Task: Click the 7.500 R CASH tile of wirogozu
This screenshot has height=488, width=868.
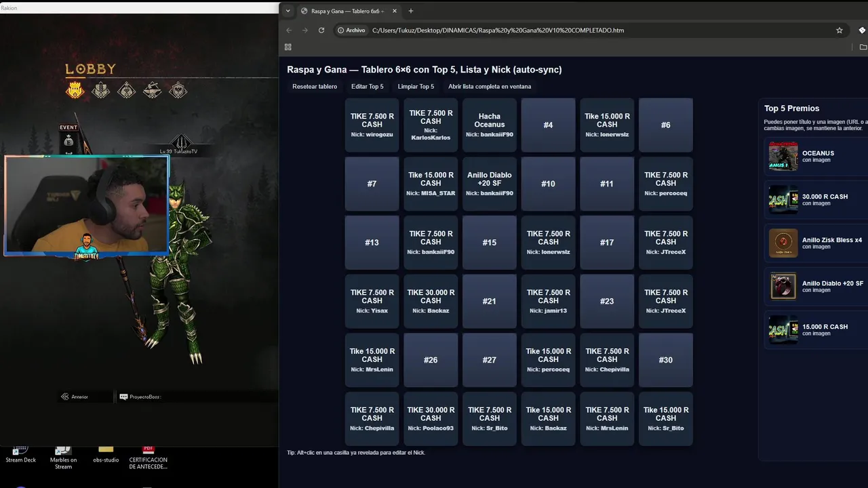Action: (372, 125)
